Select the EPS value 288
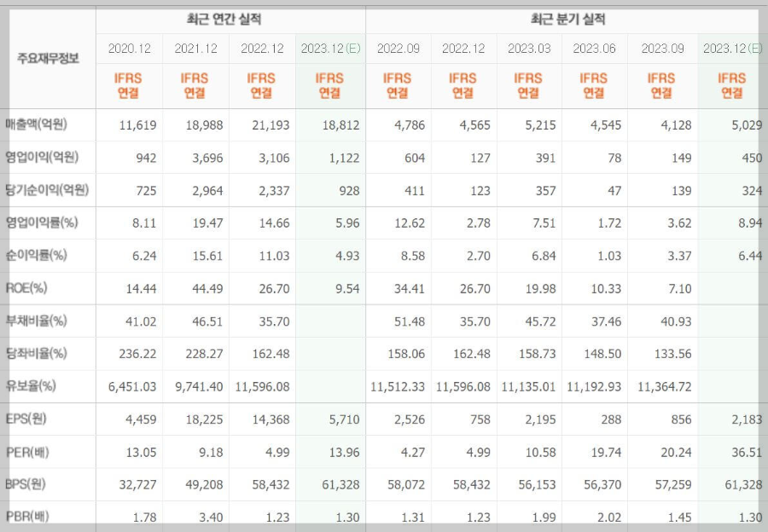This screenshot has height=532, width=768. pos(611,419)
